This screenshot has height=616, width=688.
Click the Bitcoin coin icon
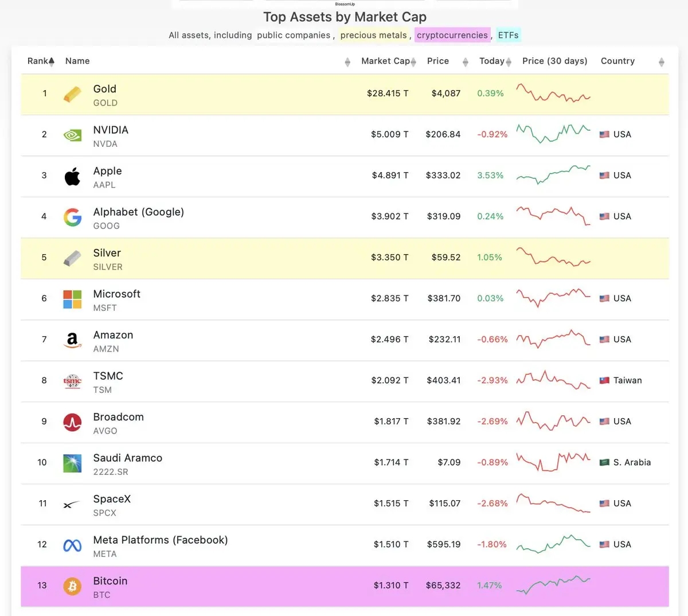[x=72, y=586]
